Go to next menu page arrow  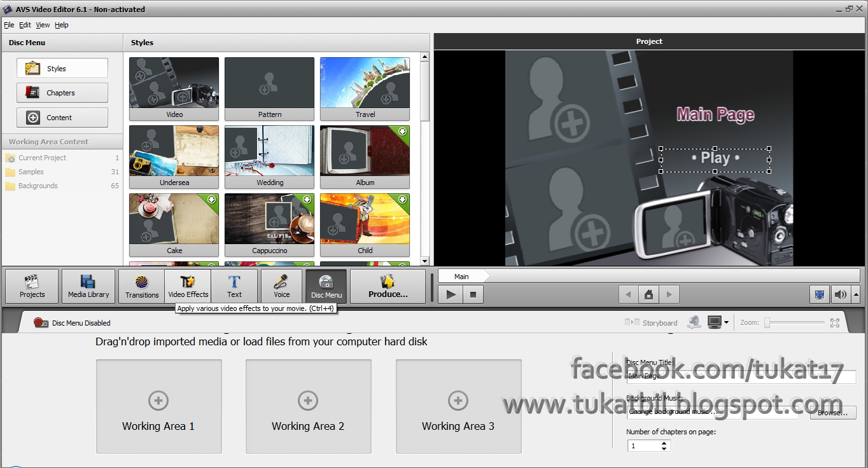click(669, 294)
